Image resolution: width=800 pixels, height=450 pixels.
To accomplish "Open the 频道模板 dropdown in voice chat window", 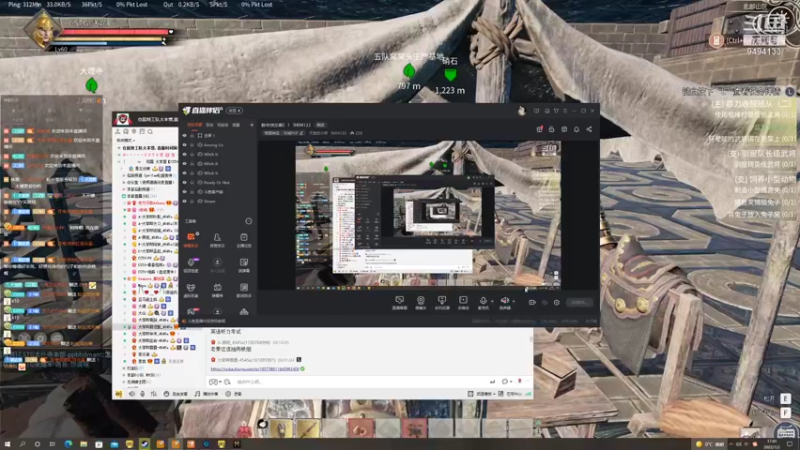I will [x=483, y=394].
